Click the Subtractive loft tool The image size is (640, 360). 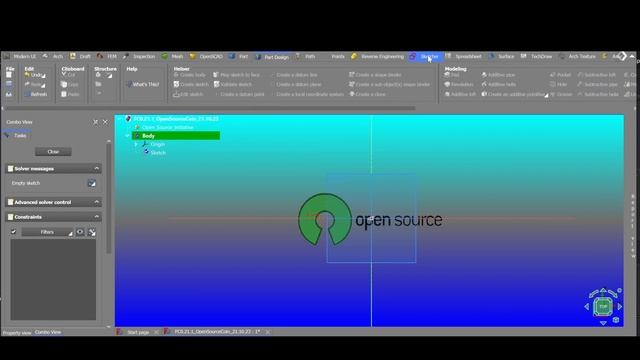pyautogui.click(x=596, y=75)
